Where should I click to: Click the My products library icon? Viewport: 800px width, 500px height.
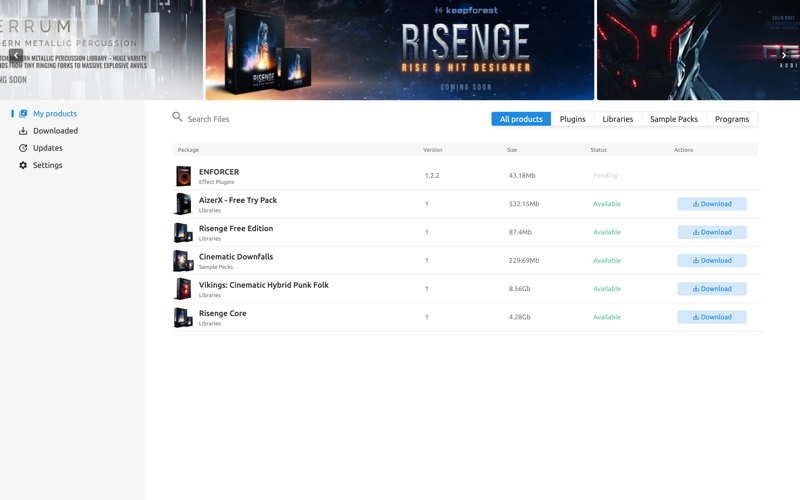click(x=23, y=114)
